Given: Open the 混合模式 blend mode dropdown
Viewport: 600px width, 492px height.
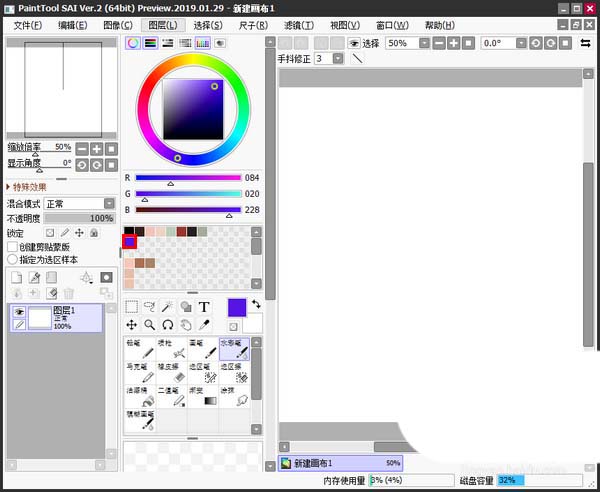Looking at the screenshot, I should point(109,203).
